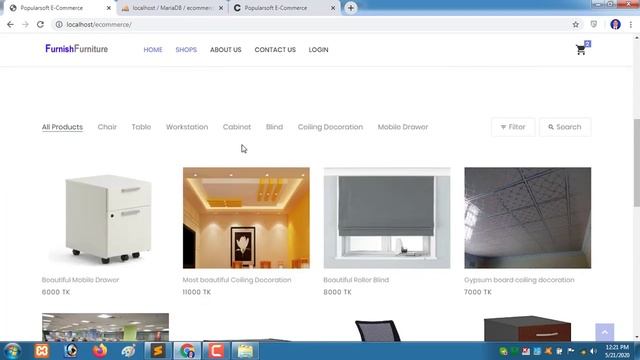Click the volume icon in system tray

point(593,351)
